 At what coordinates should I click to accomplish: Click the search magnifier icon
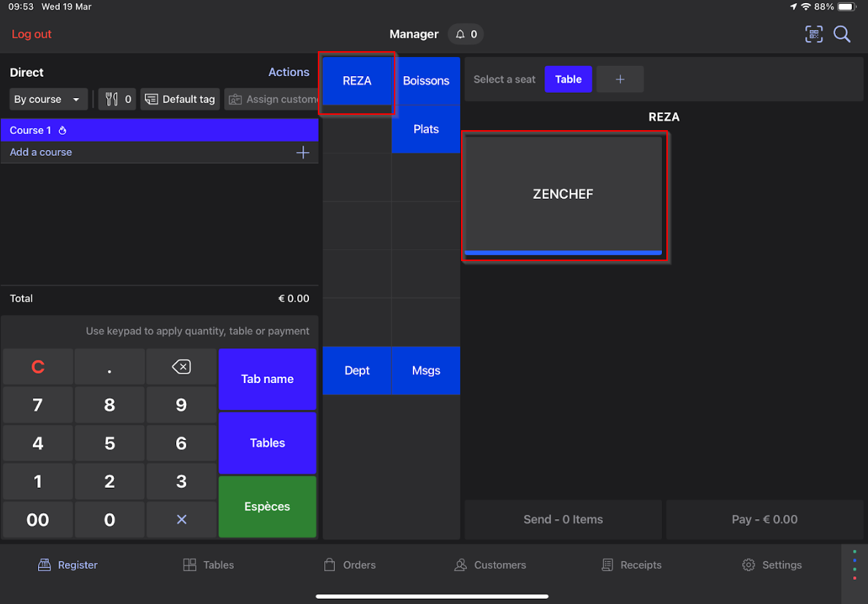pyautogui.click(x=842, y=34)
